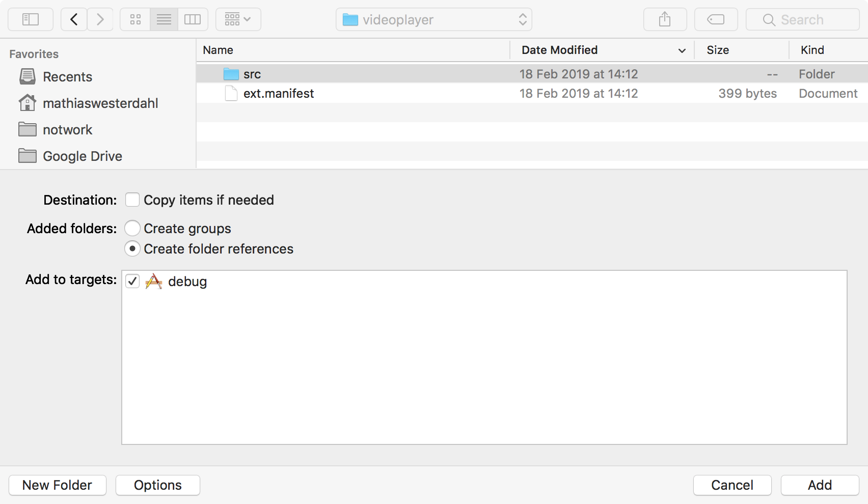Viewport: 868px width, 504px height.
Task: Select Create groups radio option
Action: tap(132, 229)
